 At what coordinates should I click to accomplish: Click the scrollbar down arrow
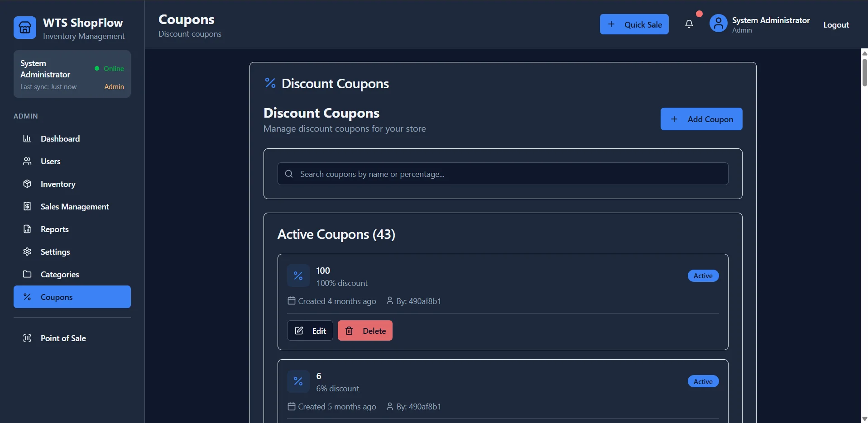point(864,419)
